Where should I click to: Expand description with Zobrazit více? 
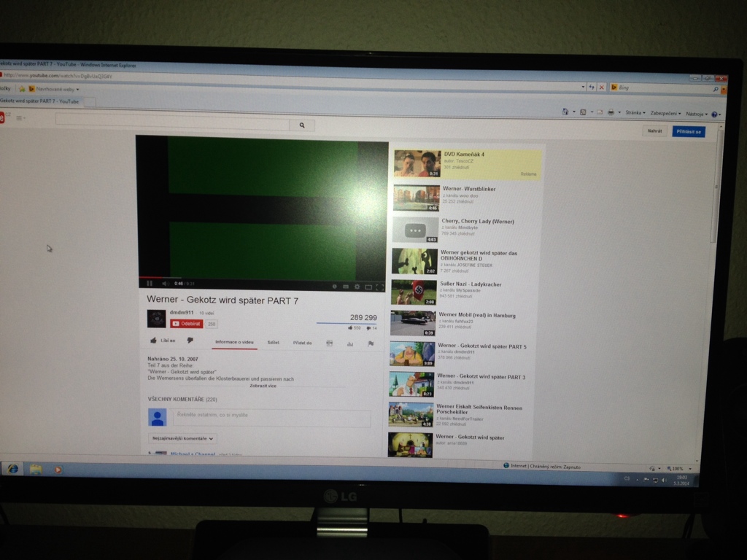263,386
